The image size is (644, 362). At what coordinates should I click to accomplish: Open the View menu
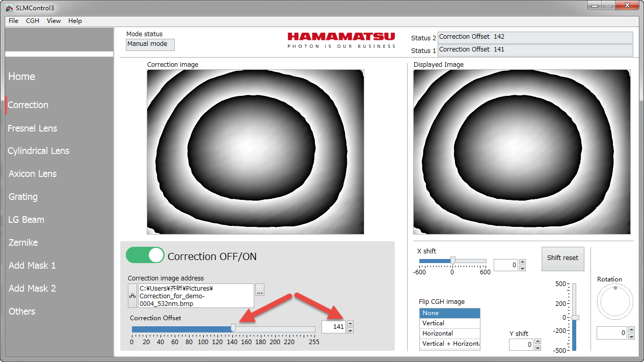(53, 21)
